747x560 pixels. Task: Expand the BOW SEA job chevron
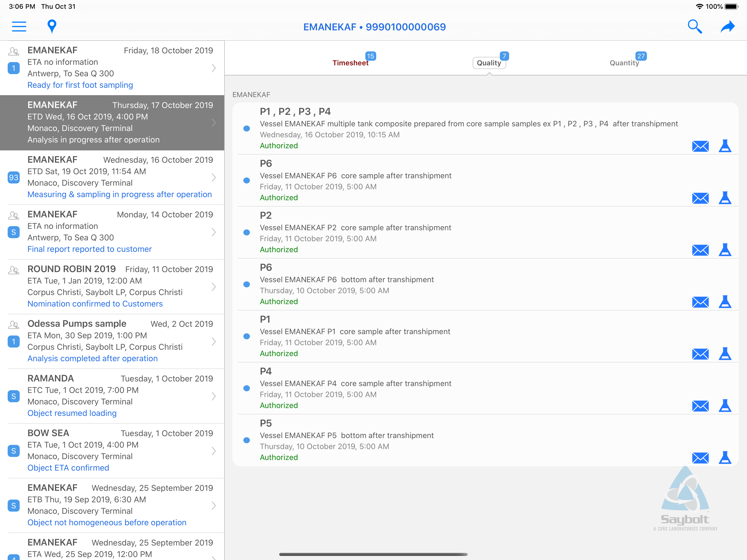coord(214,451)
